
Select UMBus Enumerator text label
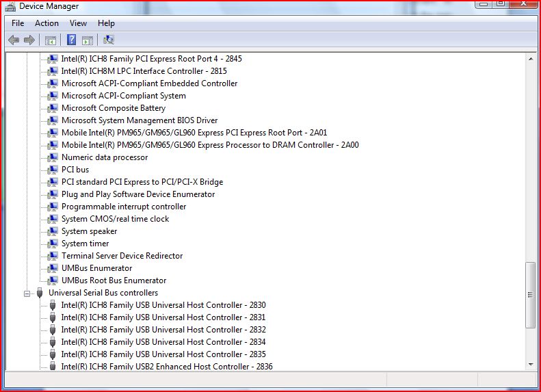pos(96,268)
